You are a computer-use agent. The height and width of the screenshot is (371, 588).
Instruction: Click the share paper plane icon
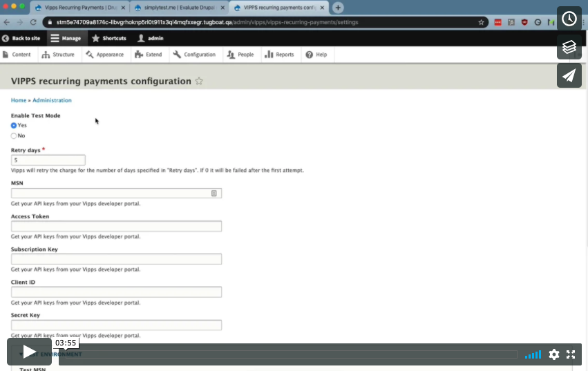pyautogui.click(x=569, y=75)
